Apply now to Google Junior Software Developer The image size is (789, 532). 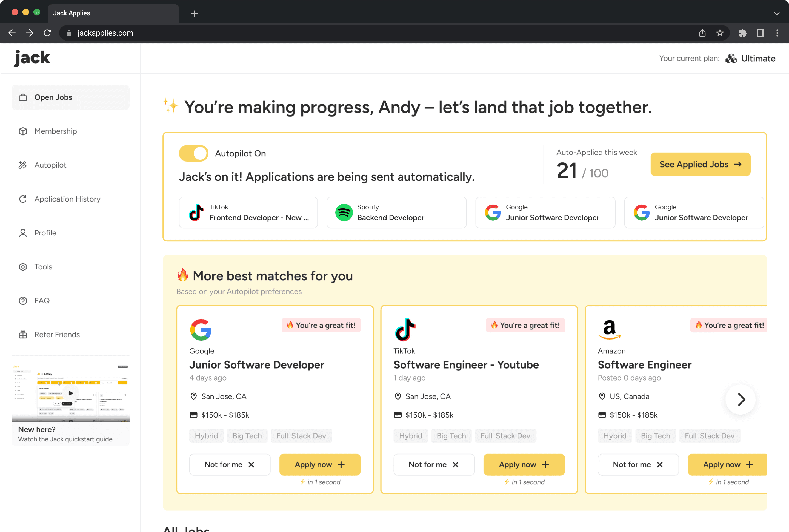(x=319, y=464)
